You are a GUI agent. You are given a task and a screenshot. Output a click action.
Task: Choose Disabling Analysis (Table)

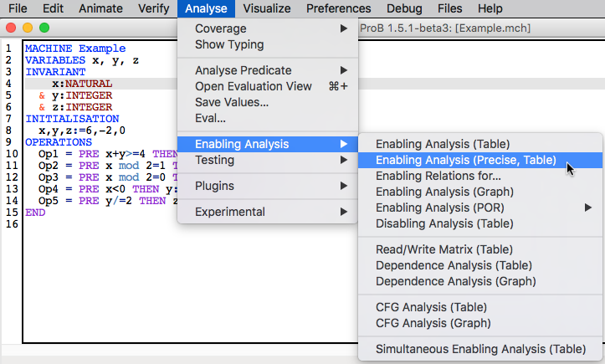444,223
